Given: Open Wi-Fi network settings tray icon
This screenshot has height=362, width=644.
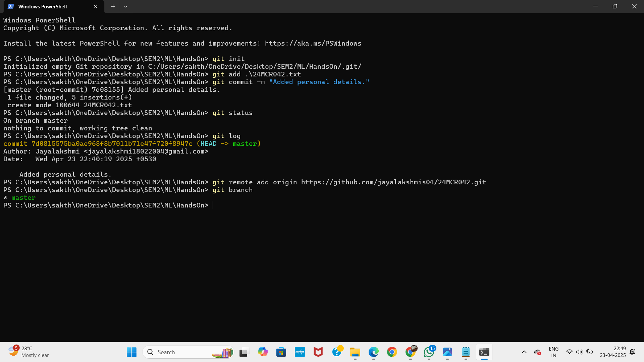Looking at the screenshot, I should point(569,352).
